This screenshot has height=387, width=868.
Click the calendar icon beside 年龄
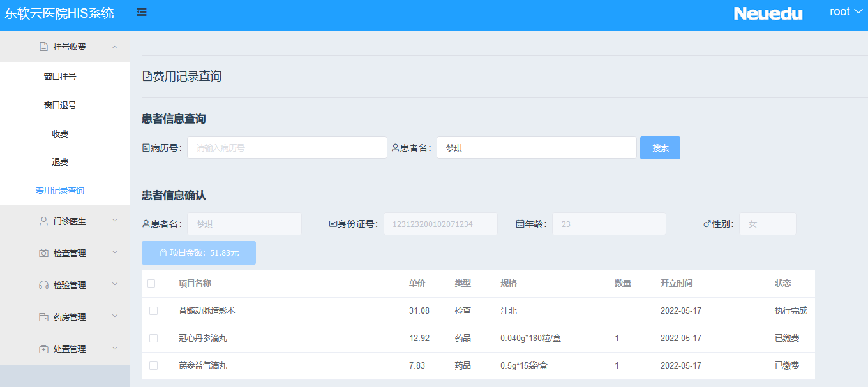(520, 224)
